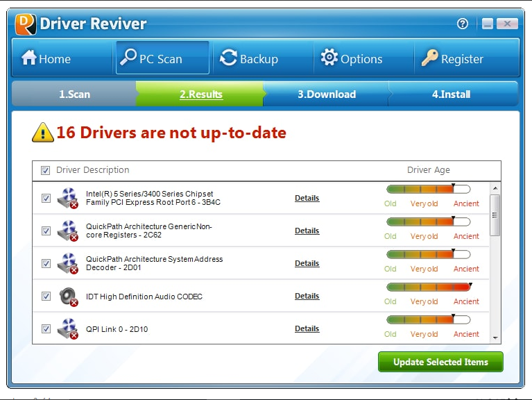Viewport: 532px width, 400px height.
Task: Uncheck QuickPath Generic Non-core Registers driver
Action: point(46,231)
